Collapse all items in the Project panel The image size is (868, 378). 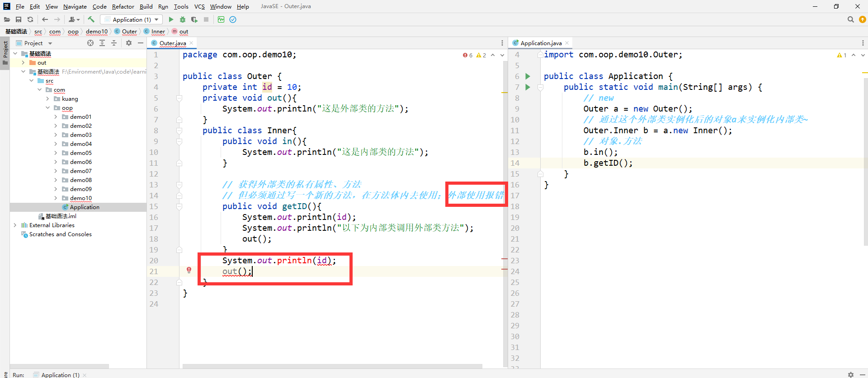coord(114,43)
